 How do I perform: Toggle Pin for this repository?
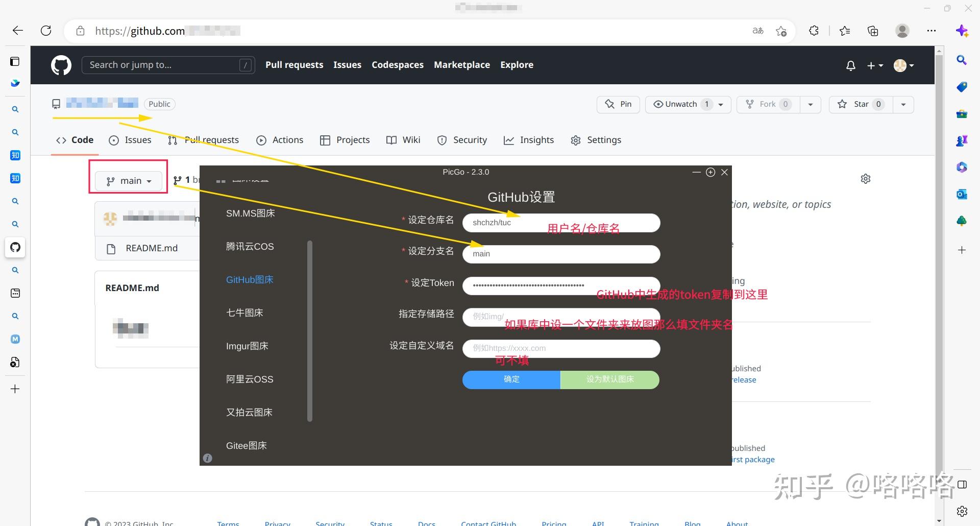coord(618,104)
